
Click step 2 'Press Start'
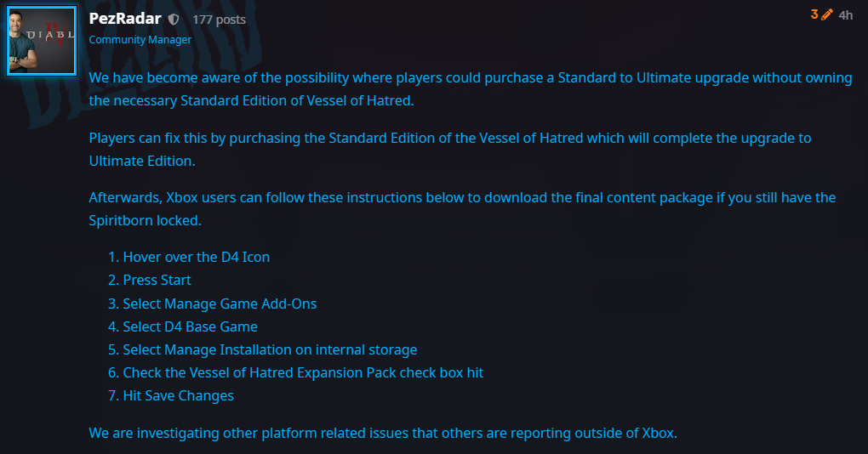click(x=157, y=280)
